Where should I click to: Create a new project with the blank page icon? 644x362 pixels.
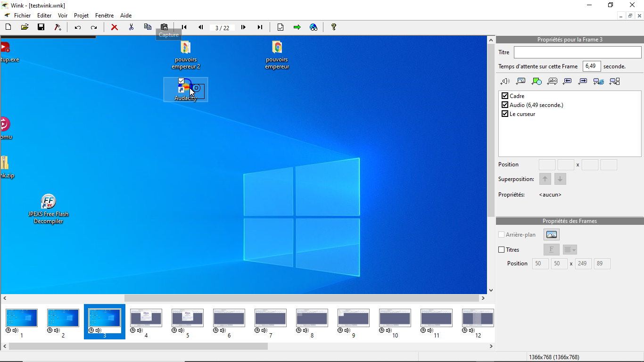tap(8, 27)
